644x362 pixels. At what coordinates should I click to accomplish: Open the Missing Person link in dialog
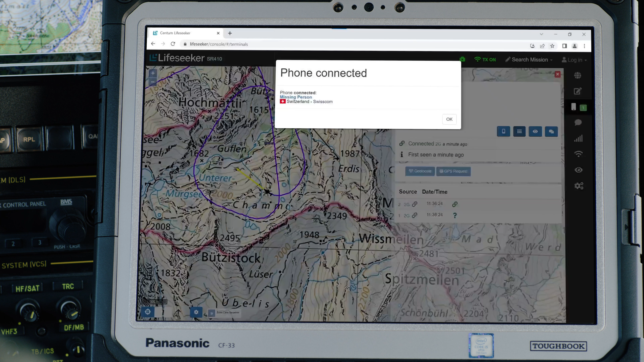296,97
